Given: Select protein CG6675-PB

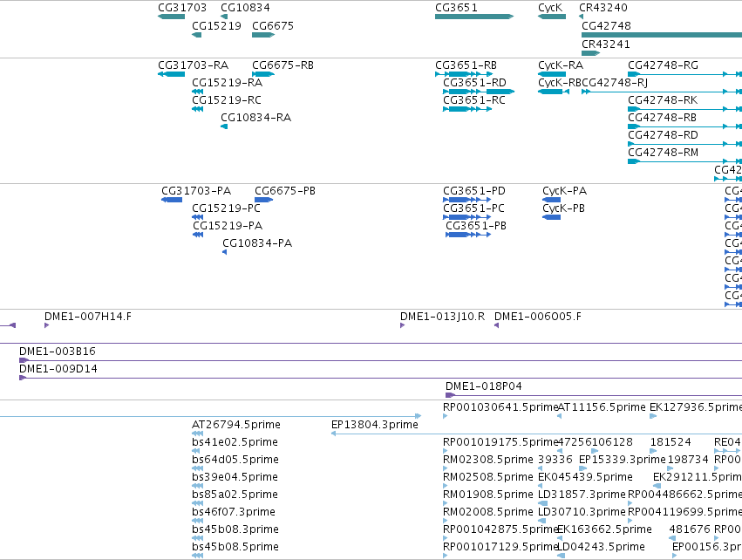Looking at the screenshot, I should click(263, 200).
